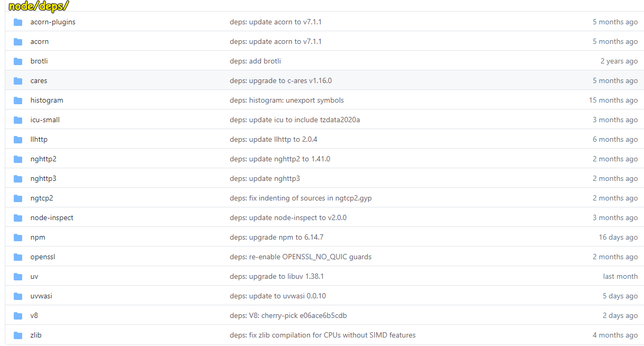Open the nghttp3 directory link
The image size is (644, 346).
tap(43, 179)
